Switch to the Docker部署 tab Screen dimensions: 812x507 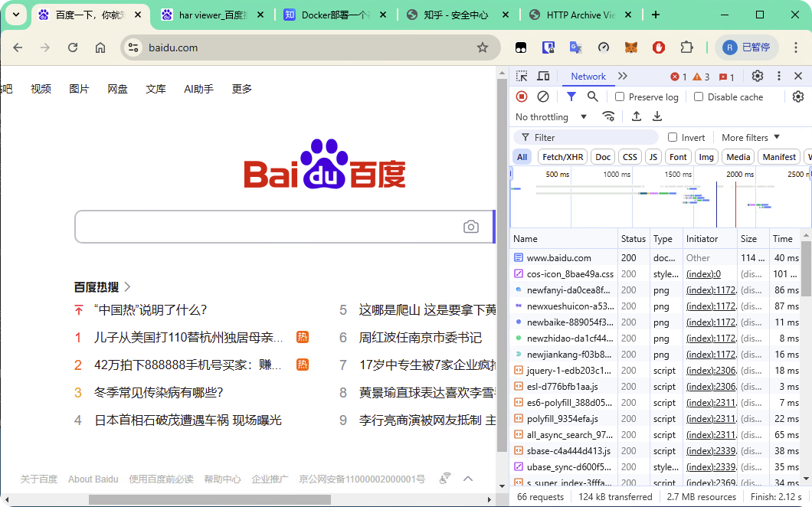(336, 15)
